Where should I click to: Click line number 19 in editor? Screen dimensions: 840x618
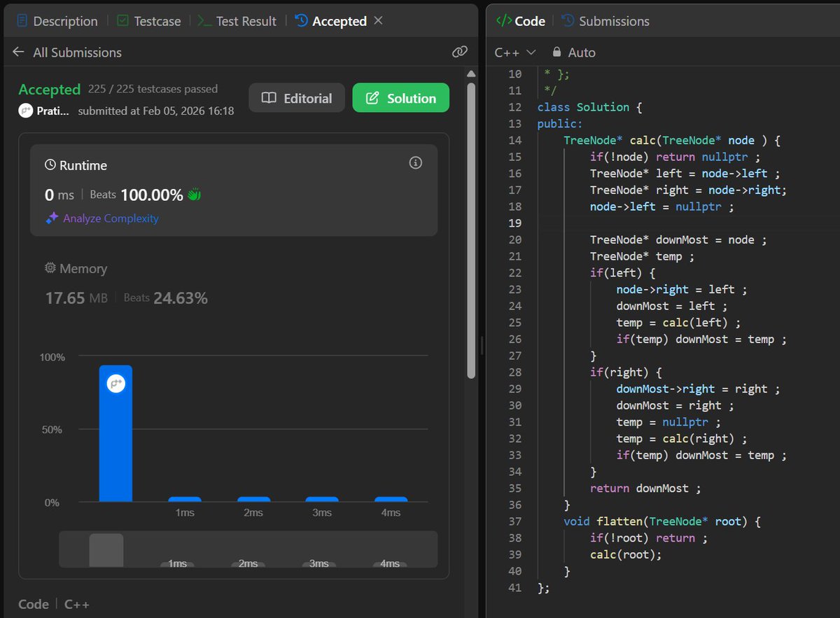[514, 223]
